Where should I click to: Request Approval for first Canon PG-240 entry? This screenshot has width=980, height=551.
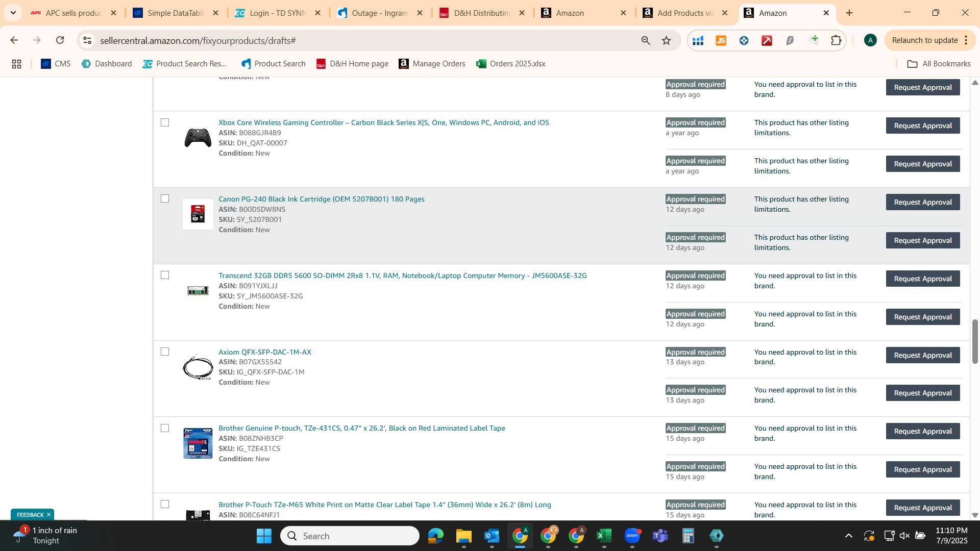(x=923, y=202)
